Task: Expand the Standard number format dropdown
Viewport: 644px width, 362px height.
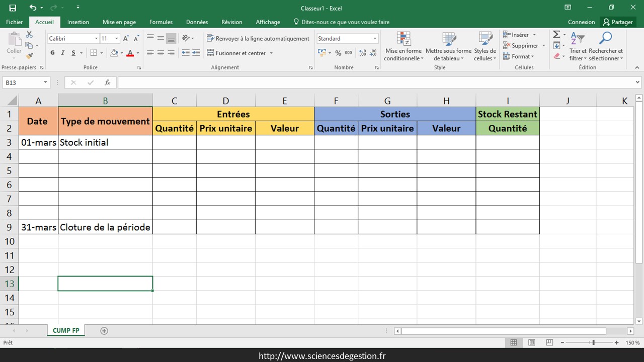Action: click(x=375, y=39)
